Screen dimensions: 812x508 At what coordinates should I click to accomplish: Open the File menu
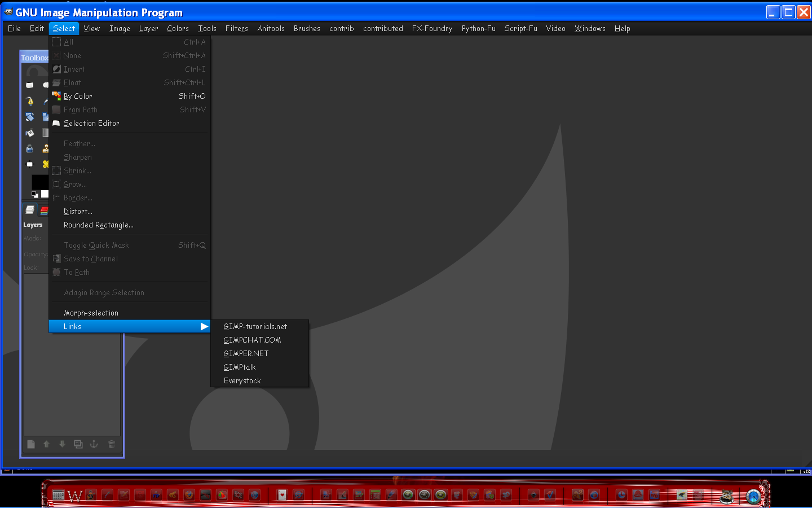pos(14,28)
